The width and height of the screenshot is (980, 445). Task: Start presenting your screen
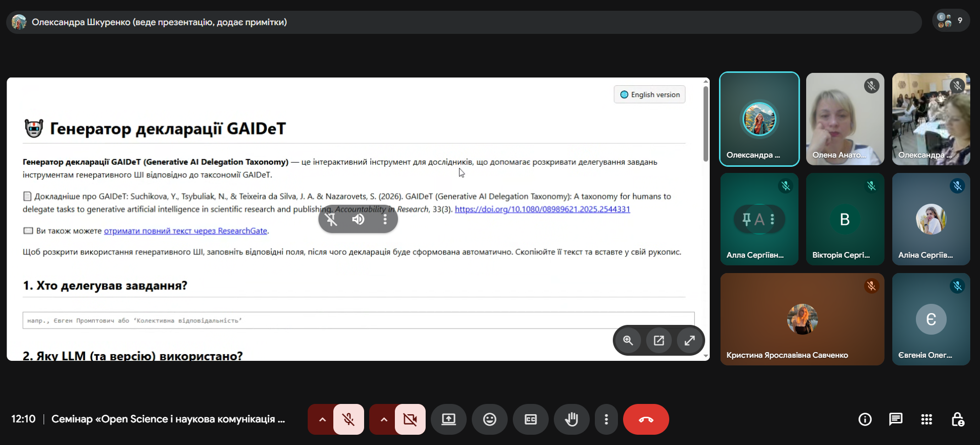click(449, 419)
